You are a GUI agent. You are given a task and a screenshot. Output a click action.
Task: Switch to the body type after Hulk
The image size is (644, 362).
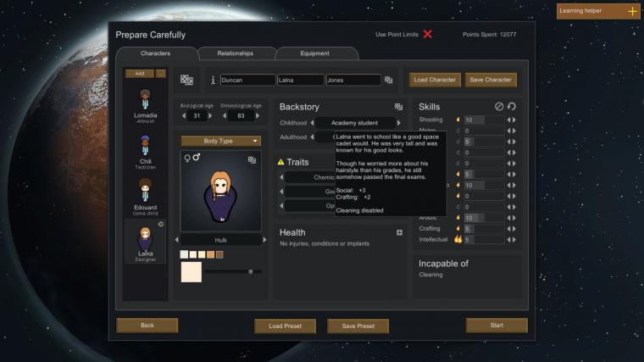264,240
